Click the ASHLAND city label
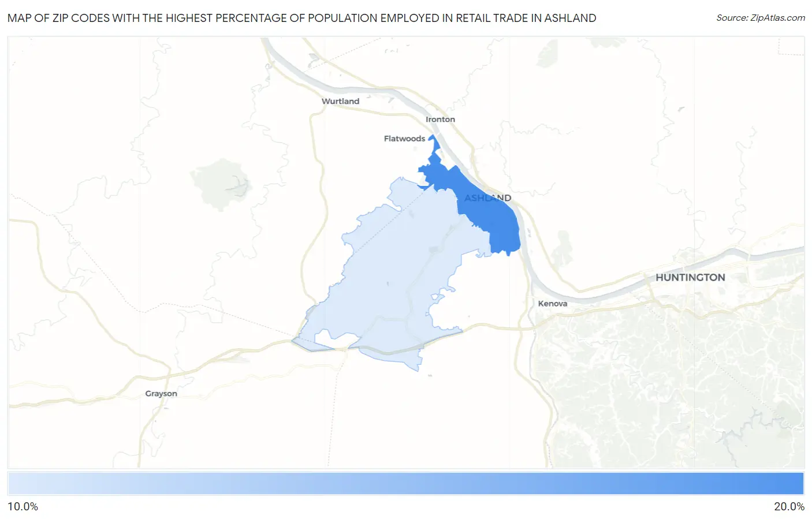This screenshot has width=812, height=519. tap(488, 198)
